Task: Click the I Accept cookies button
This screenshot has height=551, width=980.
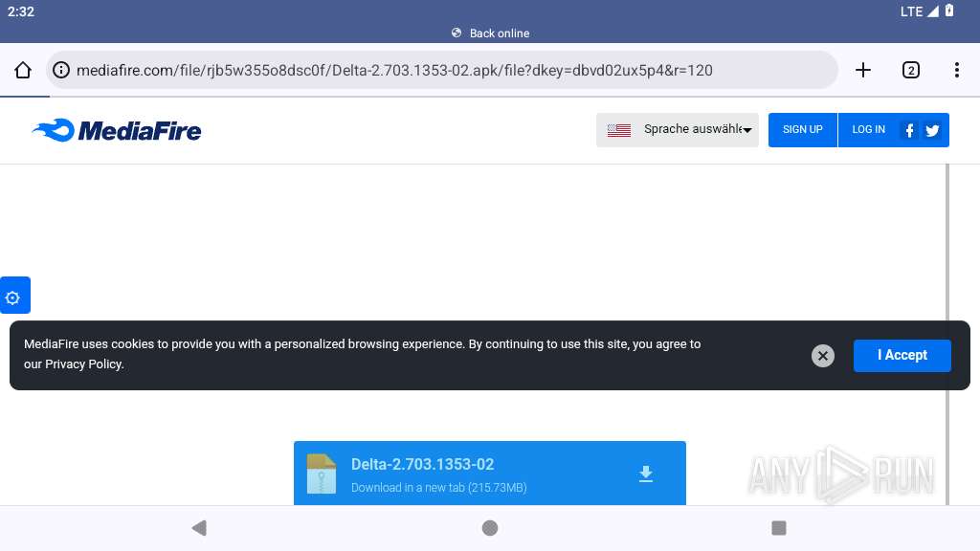Action: tap(902, 356)
